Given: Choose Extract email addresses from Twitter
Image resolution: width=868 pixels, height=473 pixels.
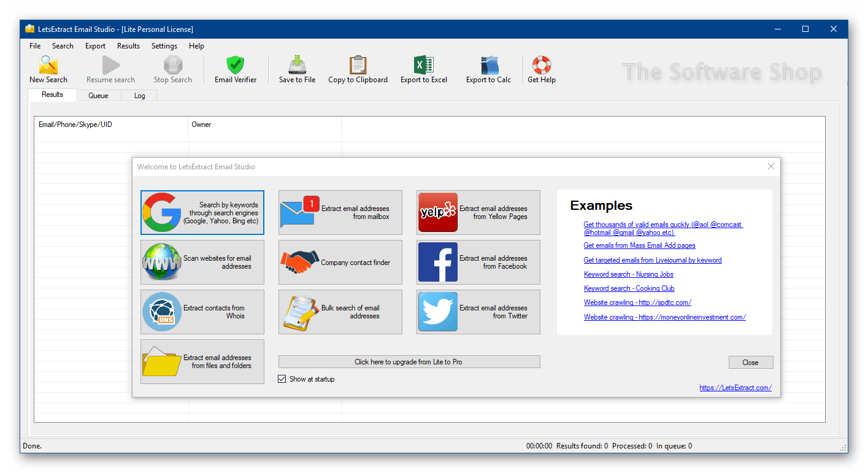Looking at the screenshot, I should point(478,312).
